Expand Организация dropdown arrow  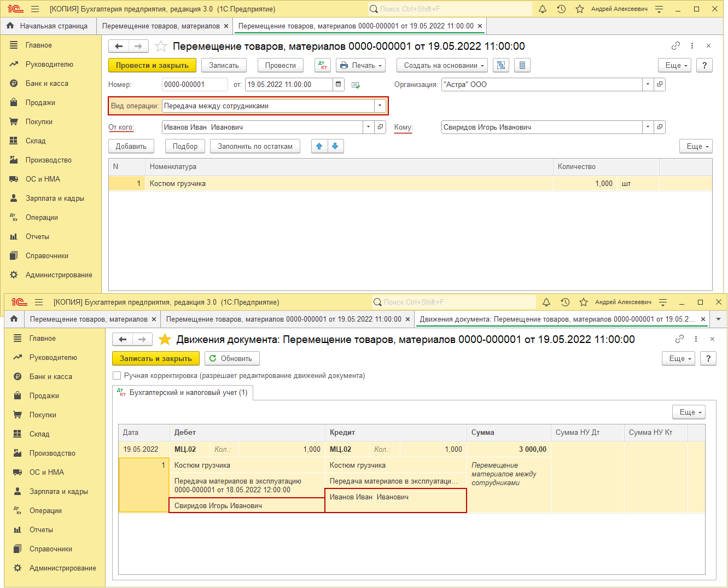pyautogui.click(x=648, y=84)
